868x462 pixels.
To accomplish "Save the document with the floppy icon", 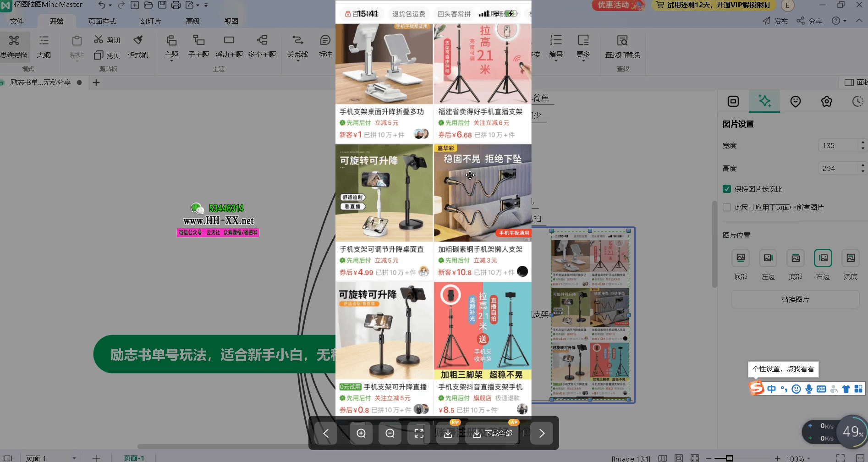I will [x=162, y=5].
